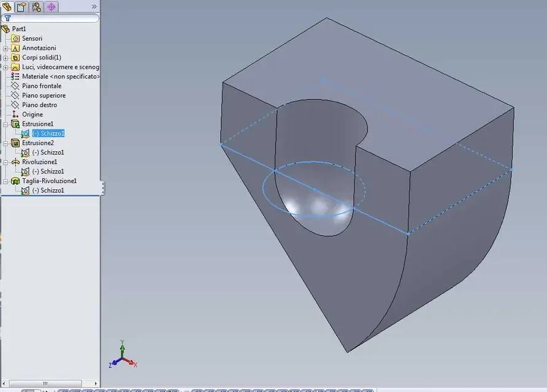The height and width of the screenshot is (392, 547).
Task: Select the Origine icon
Action: 15,115
